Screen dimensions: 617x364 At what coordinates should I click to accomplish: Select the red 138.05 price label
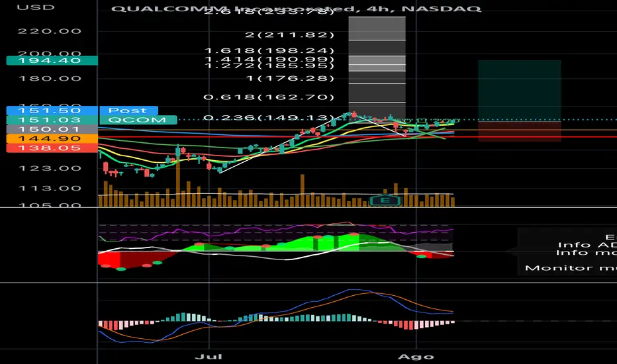(52, 148)
